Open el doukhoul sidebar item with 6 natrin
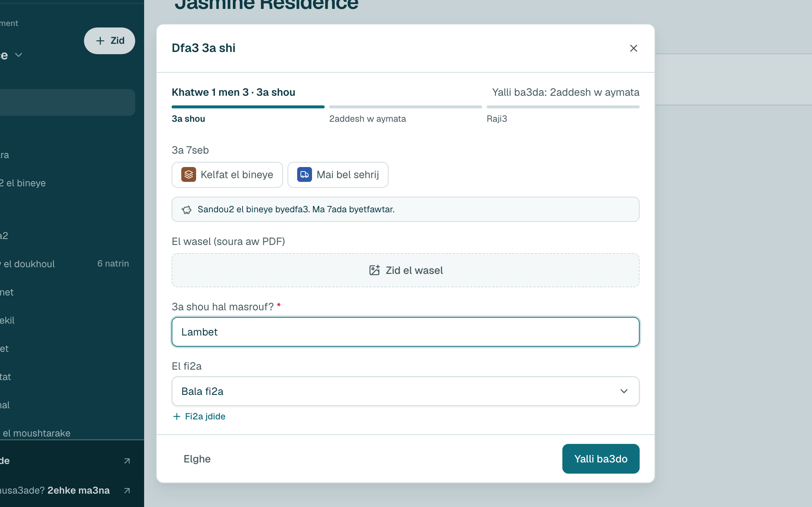The image size is (812, 507). (x=65, y=264)
